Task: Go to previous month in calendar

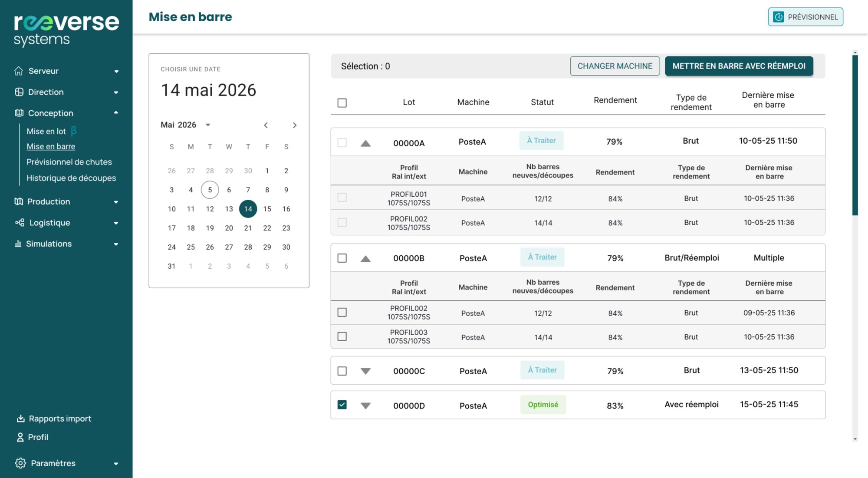Action: coord(266,125)
